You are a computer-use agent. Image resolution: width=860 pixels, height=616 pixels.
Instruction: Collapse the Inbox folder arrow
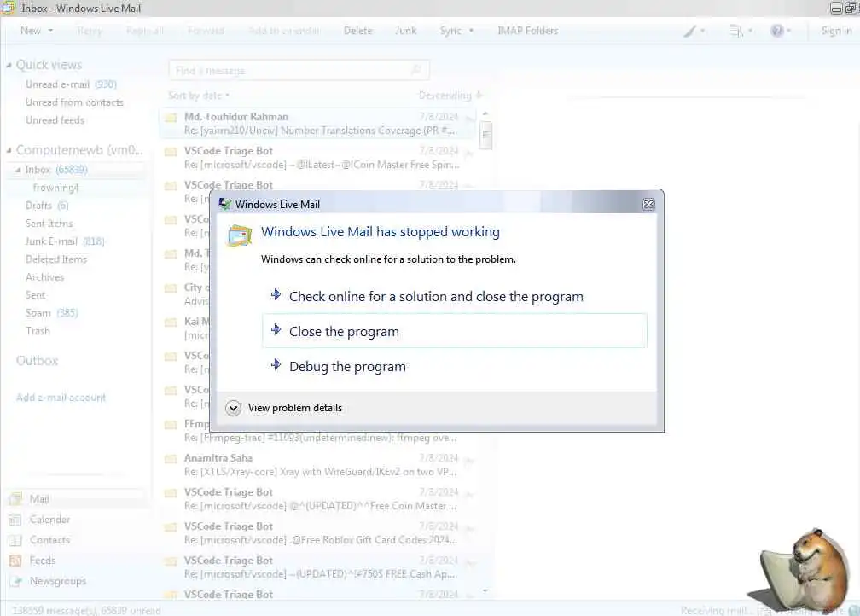[x=18, y=170]
